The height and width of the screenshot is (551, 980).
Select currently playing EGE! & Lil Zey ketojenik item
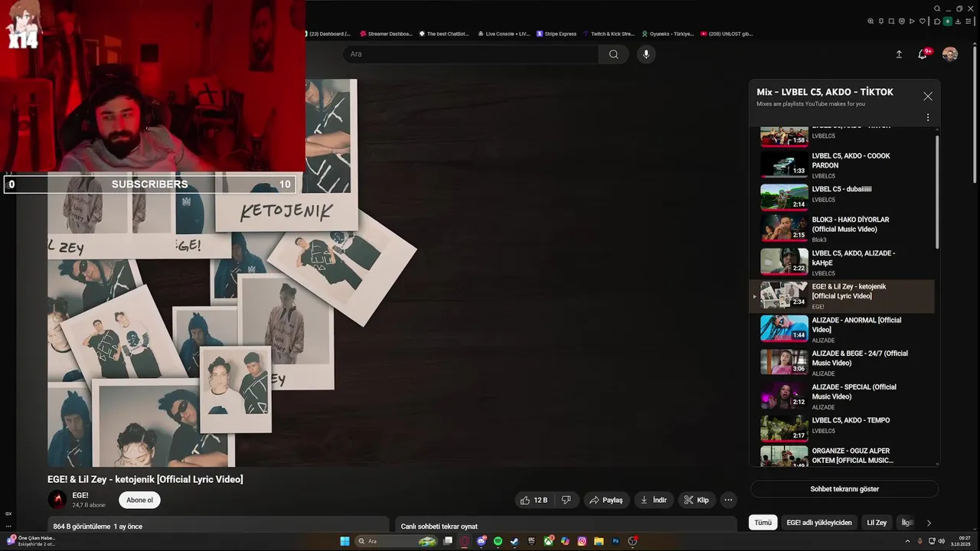[x=841, y=296]
